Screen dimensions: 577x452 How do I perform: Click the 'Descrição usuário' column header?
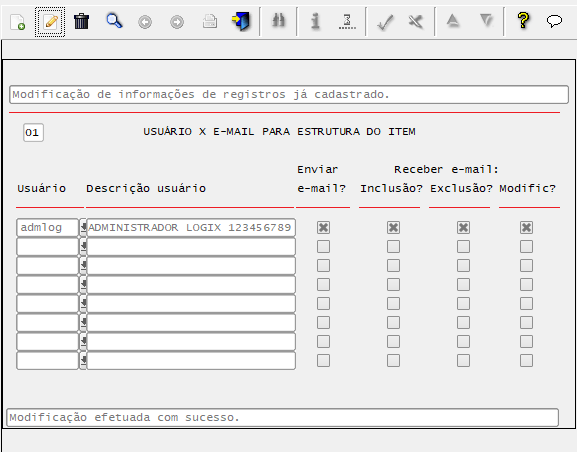[x=146, y=188]
